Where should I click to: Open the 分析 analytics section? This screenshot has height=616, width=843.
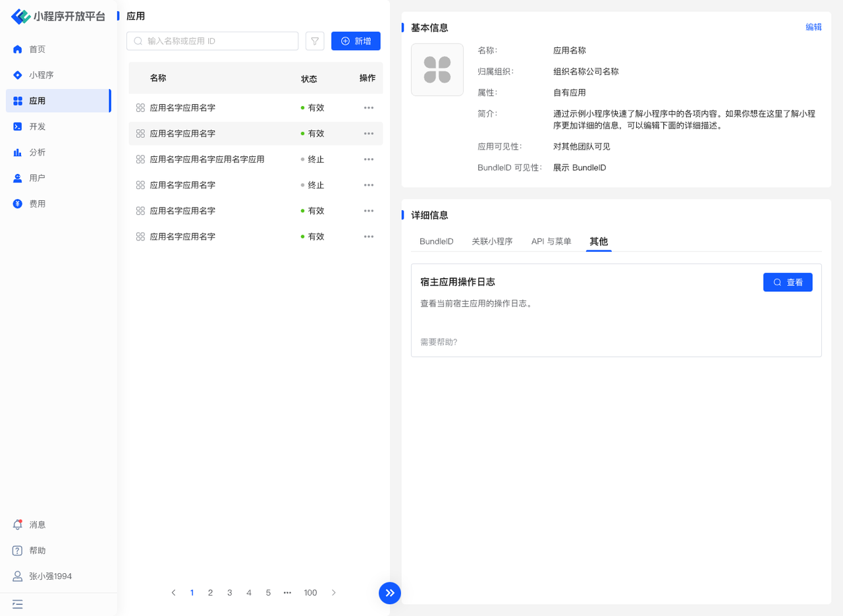tap(37, 152)
